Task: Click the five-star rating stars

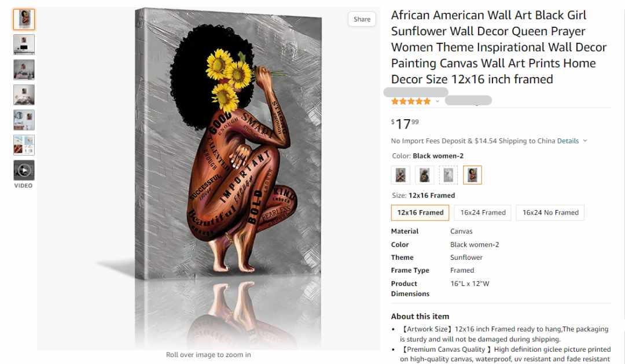Action: click(411, 101)
